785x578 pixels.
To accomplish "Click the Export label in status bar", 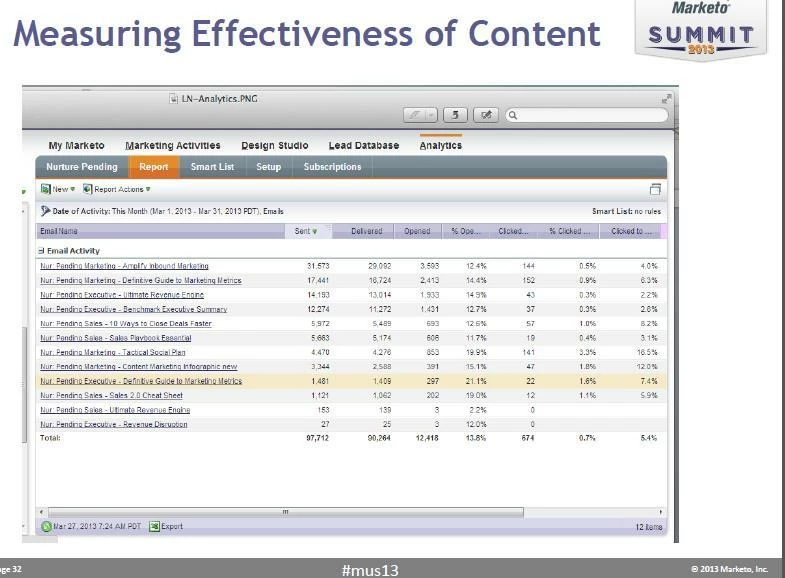I will [172, 526].
